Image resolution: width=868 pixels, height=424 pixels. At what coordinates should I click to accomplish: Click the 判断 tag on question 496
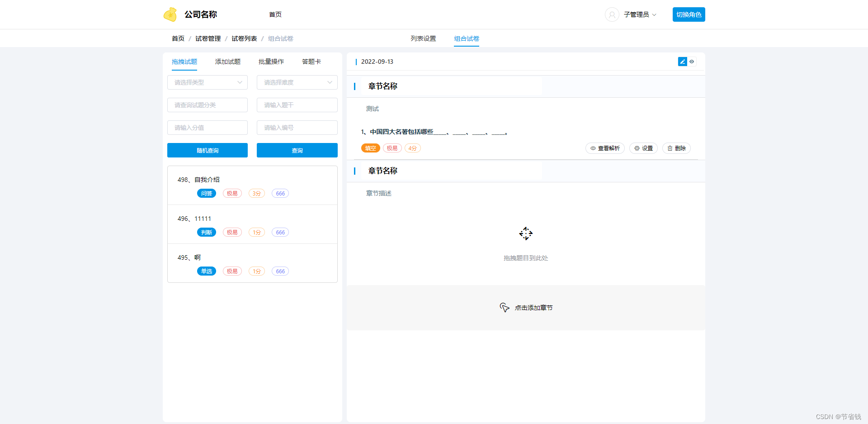(x=207, y=232)
